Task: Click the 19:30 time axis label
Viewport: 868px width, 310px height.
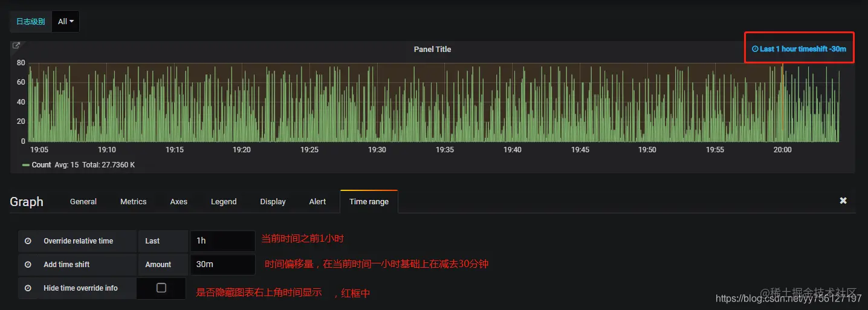Action: tap(377, 150)
